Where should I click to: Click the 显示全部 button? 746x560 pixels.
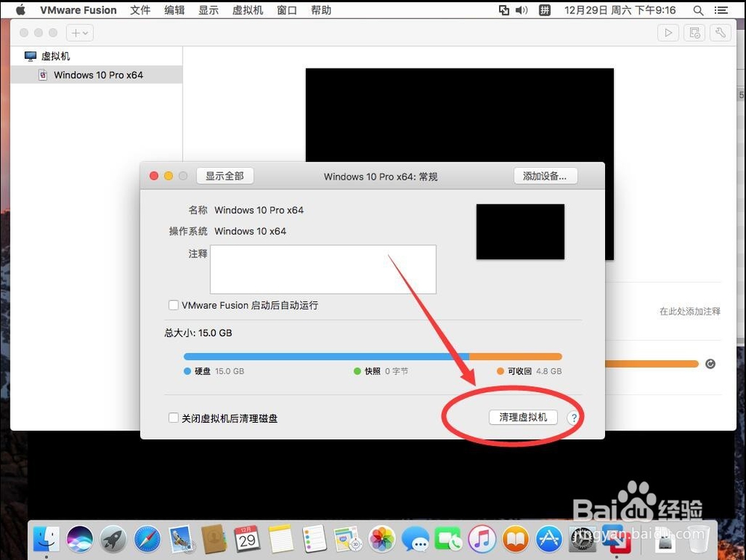(225, 176)
